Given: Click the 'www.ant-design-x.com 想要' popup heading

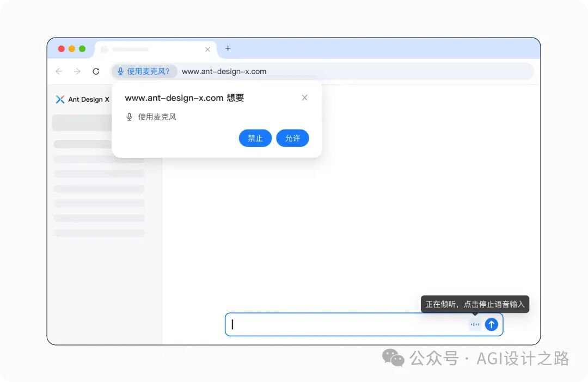Looking at the screenshot, I should tap(185, 98).
